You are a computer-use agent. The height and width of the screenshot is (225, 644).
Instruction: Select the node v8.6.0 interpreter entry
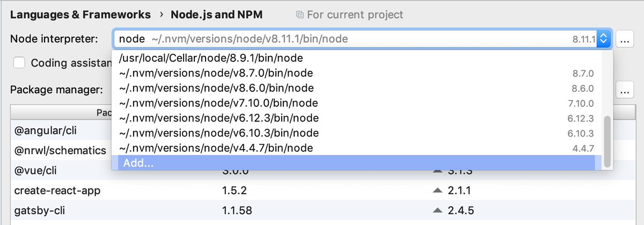(353, 88)
